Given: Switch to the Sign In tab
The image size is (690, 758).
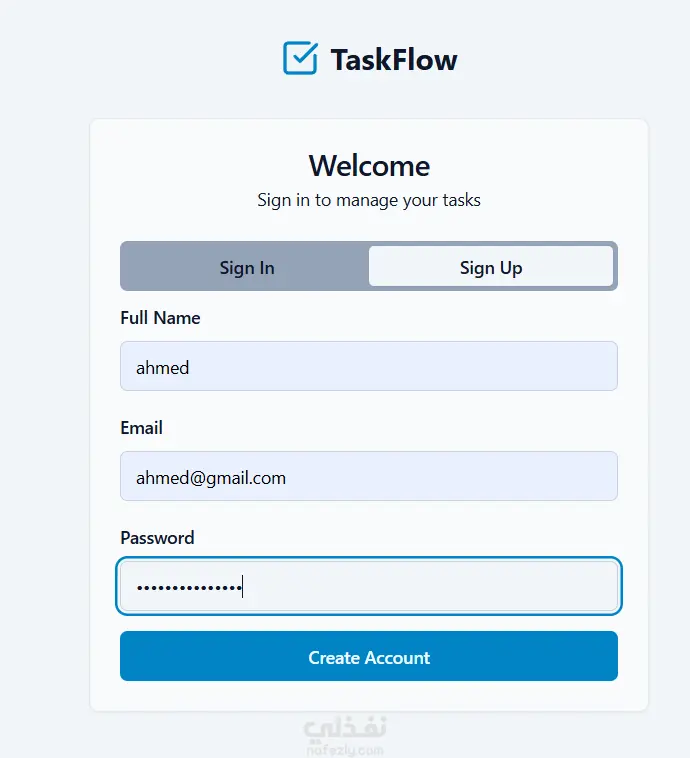Looking at the screenshot, I should pos(246,267).
